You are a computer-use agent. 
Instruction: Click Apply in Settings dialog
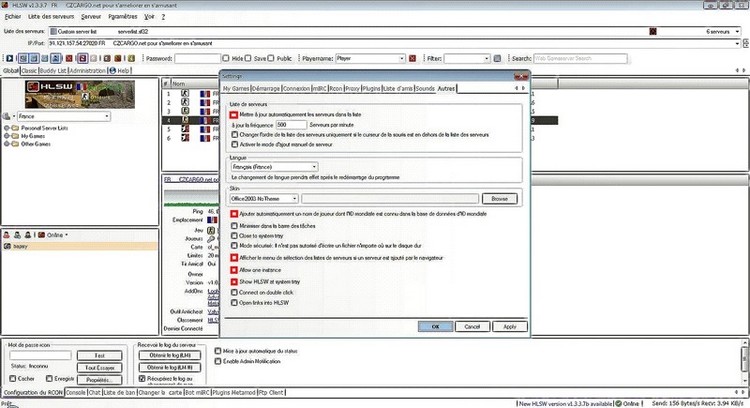tap(510, 327)
